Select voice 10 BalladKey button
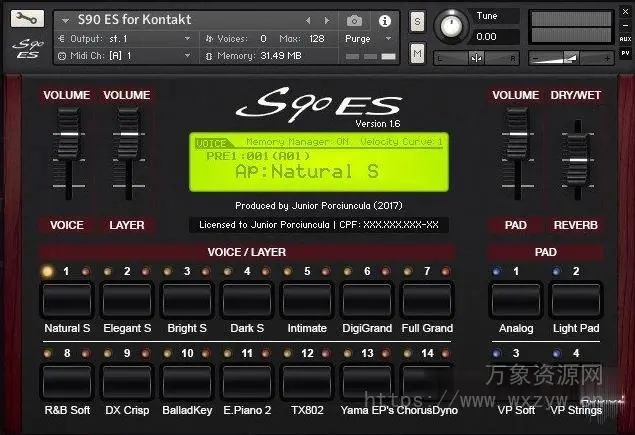 (x=187, y=382)
